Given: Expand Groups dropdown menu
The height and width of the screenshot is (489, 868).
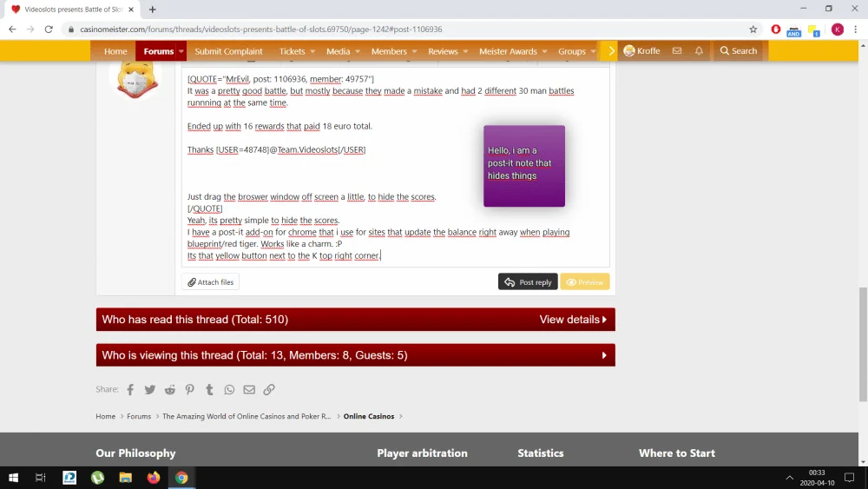Looking at the screenshot, I should tap(593, 51).
